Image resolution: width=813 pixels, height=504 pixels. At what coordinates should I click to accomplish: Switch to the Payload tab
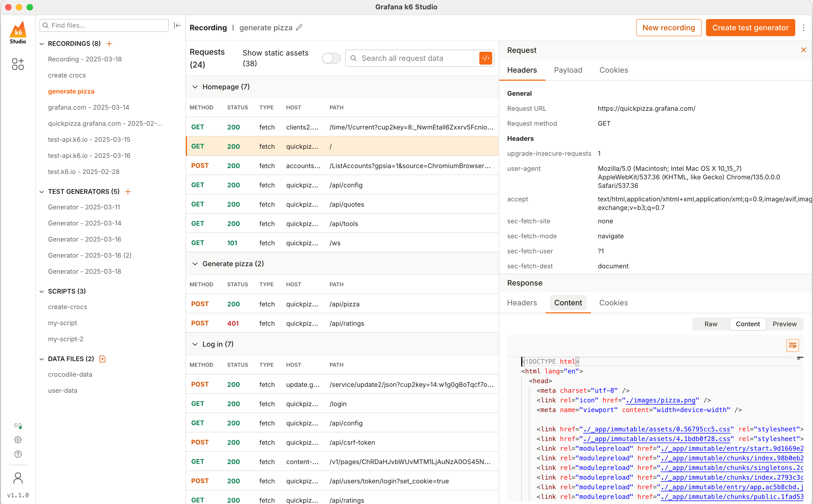[x=568, y=70]
